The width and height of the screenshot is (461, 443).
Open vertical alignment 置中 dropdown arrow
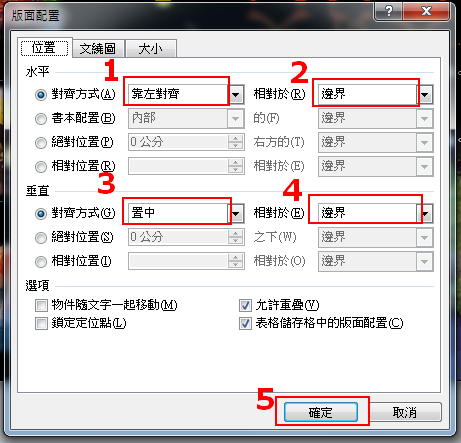(236, 213)
